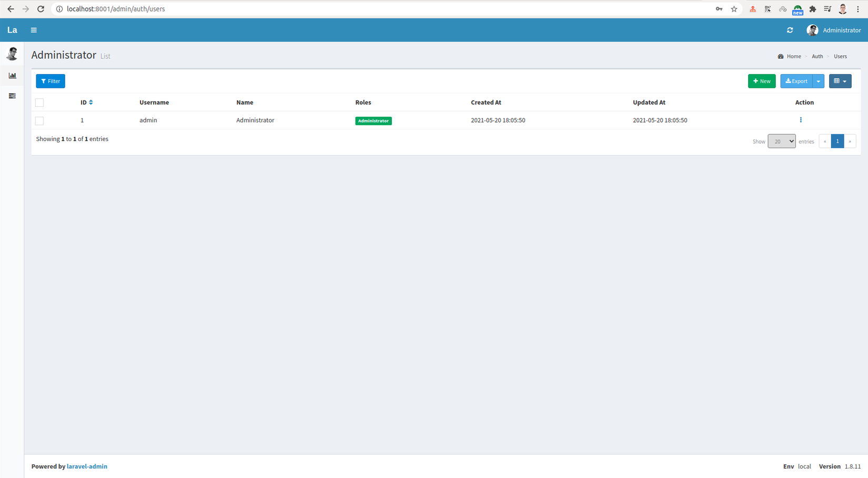The height and width of the screenshot is (478, 868).
Task: Click the 'Showing 1 to 1 of 1 entries' text
Action: (x=72, y=139)
